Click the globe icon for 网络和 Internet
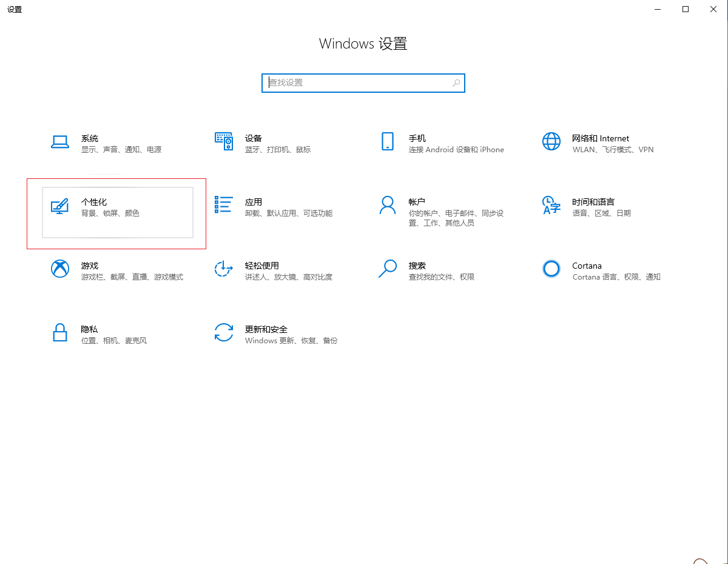This screenshot has width=728, height=564. point(551,141)
